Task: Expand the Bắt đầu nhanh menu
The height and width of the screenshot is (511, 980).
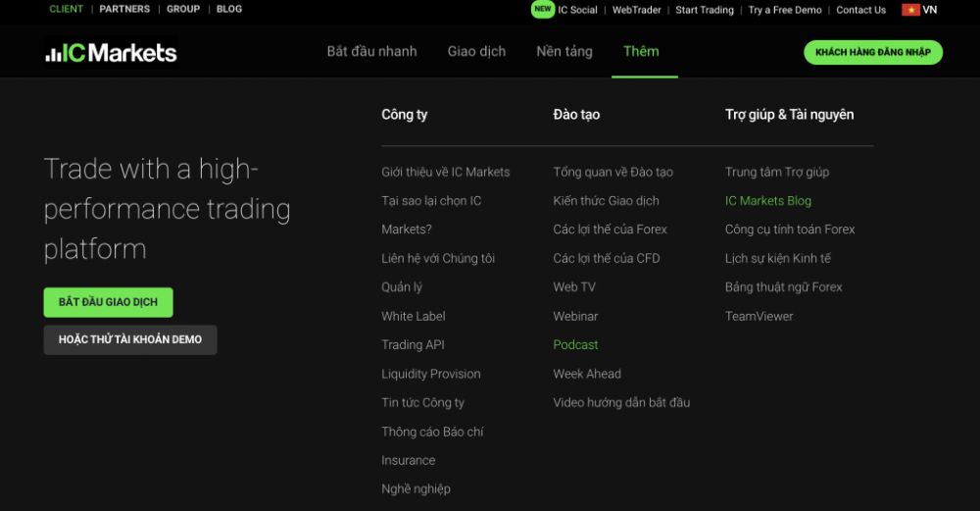Action: 371,51
